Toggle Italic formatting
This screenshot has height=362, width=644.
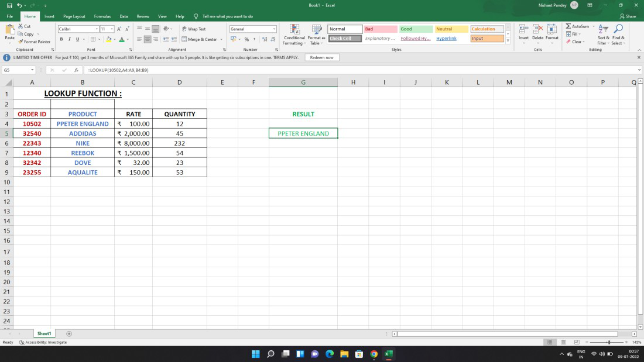70,39
